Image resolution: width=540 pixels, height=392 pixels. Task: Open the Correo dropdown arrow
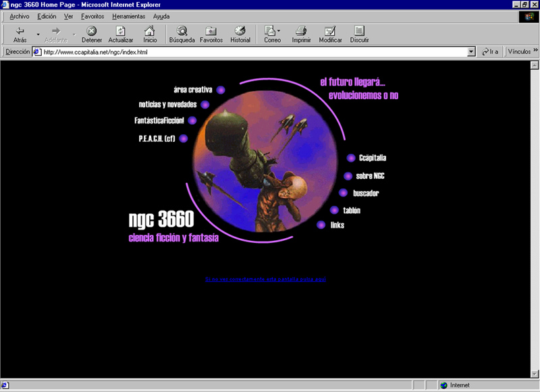pyautogui.click(x=279, y=30)
